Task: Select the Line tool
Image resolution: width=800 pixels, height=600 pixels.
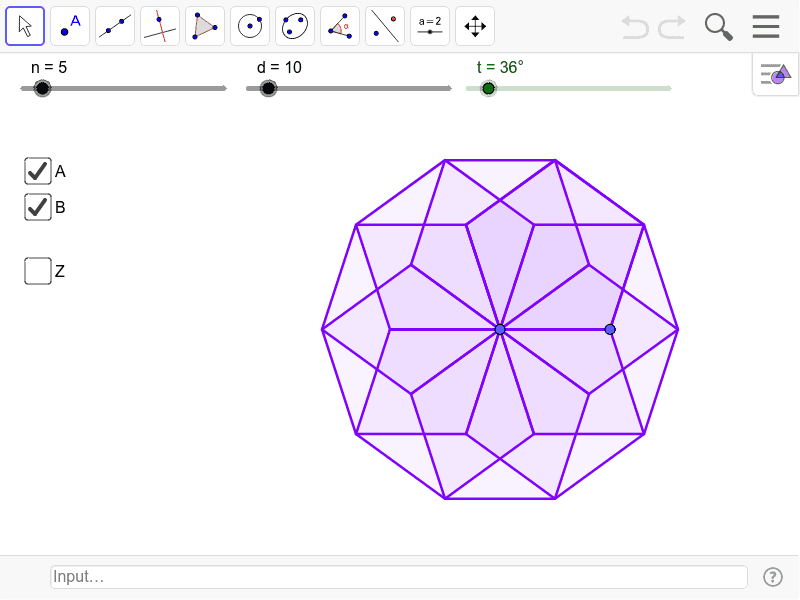Action: (115, 25)
